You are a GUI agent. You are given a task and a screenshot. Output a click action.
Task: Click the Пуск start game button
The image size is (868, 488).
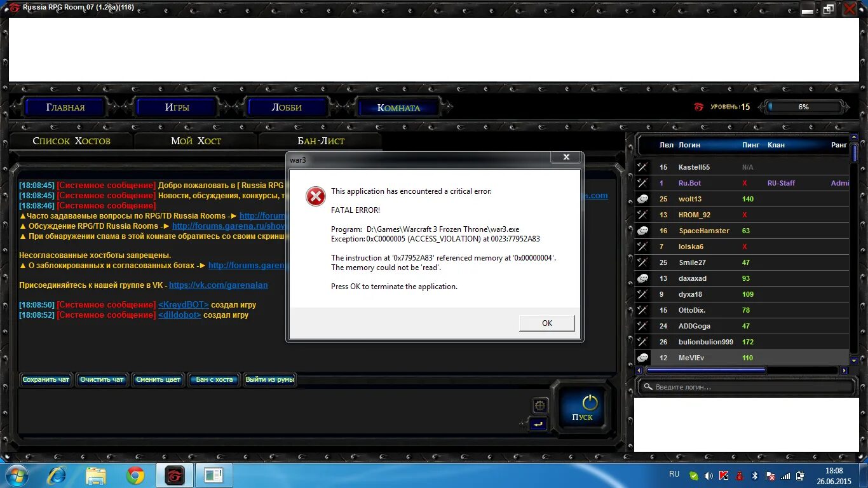(x=582, y=409)
